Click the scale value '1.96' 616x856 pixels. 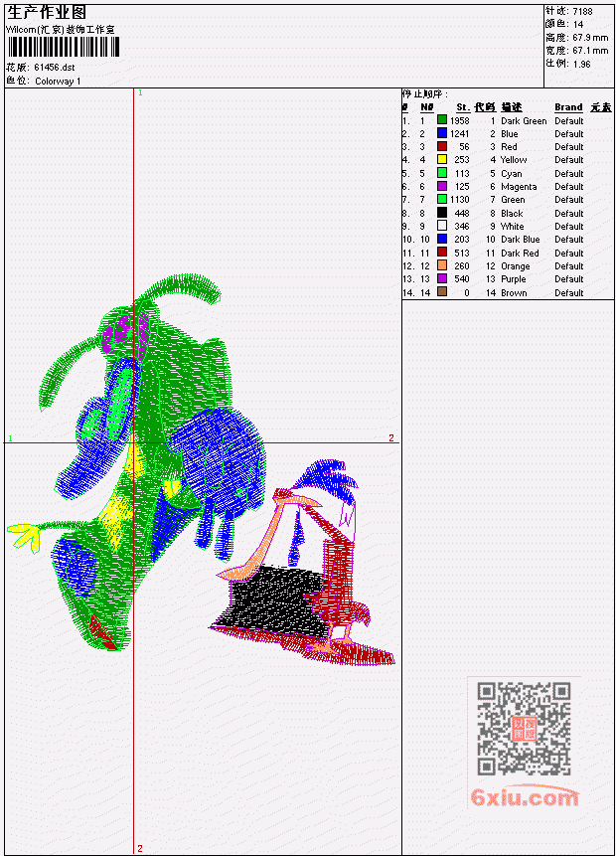click(x=581, y=64)
